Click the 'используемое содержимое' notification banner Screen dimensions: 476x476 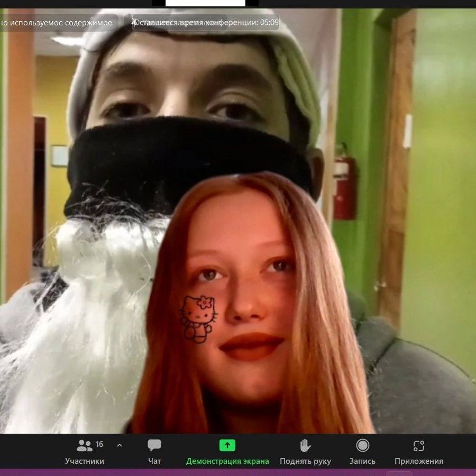57,23
